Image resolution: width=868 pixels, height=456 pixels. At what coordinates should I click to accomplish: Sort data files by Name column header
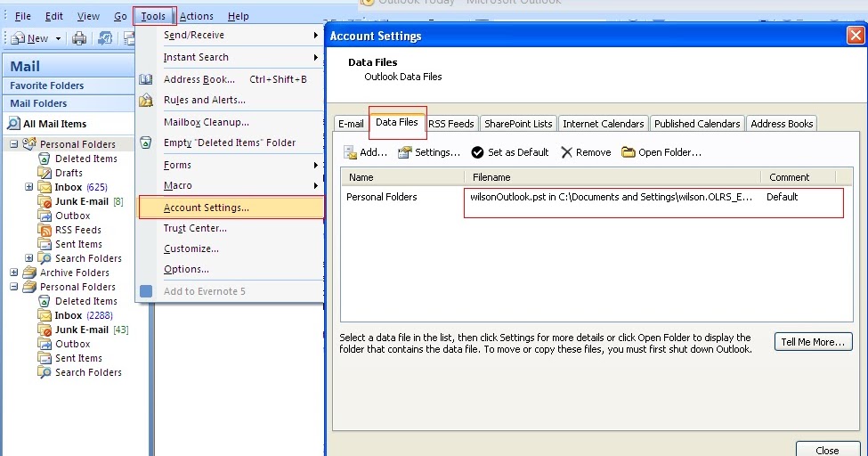click(x=402, y=177)
